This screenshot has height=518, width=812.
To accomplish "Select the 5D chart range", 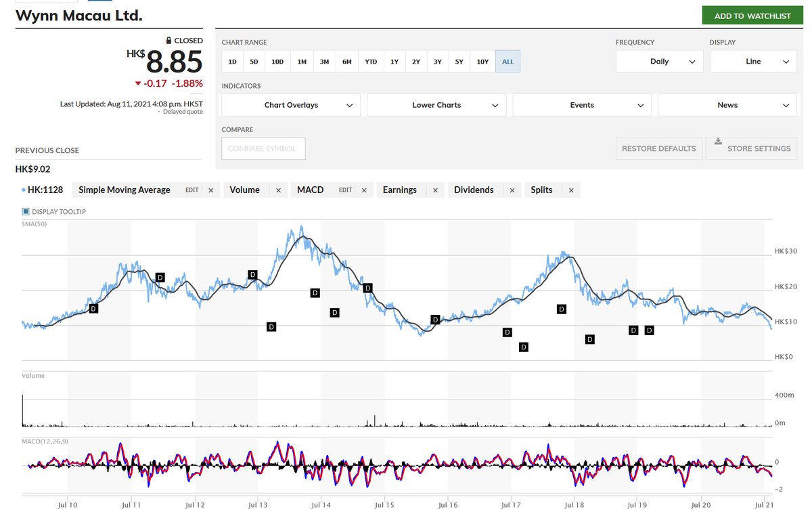I will tap(254, 62).
